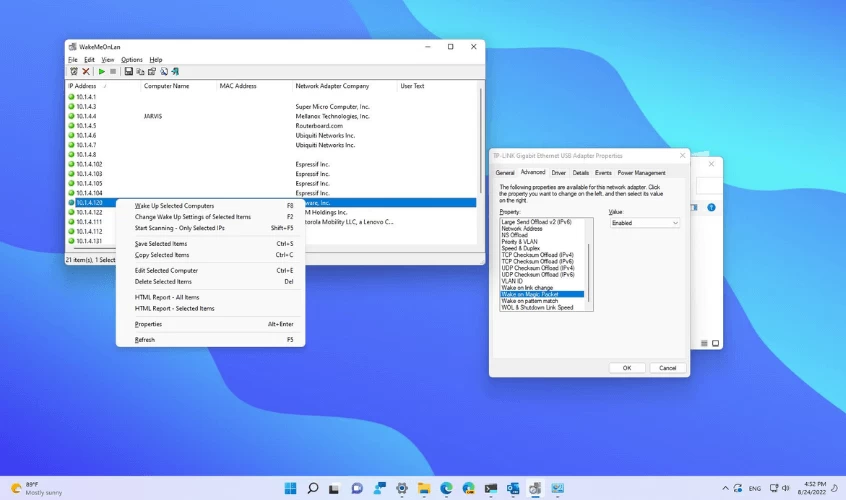Open Microsoft Edge from the taskbar
The height and width of the screenshot is (500, 846).
(446, 489)
